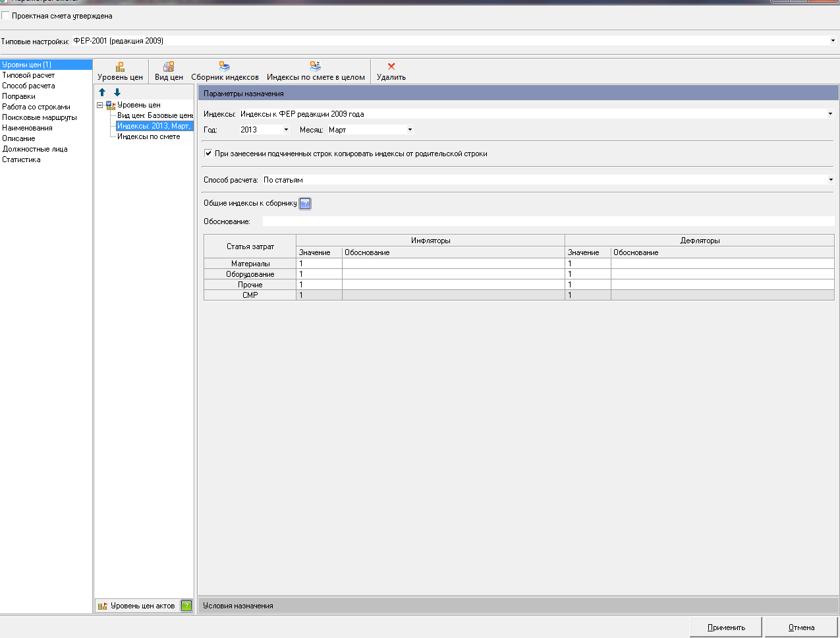Open the Месяц dropdown showing Март

click(x=410, y=130)
